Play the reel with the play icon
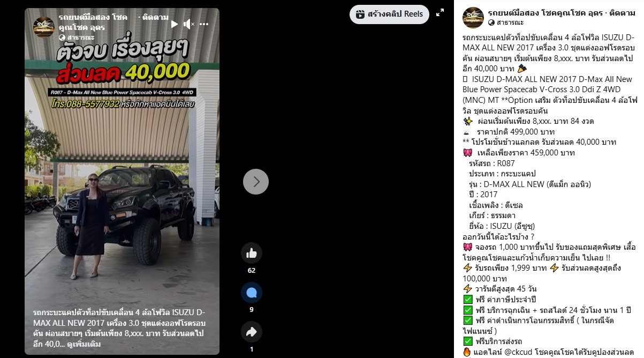The width and height of the screenshot is (644, 358). pyautogui.click(x=175, y=24)
